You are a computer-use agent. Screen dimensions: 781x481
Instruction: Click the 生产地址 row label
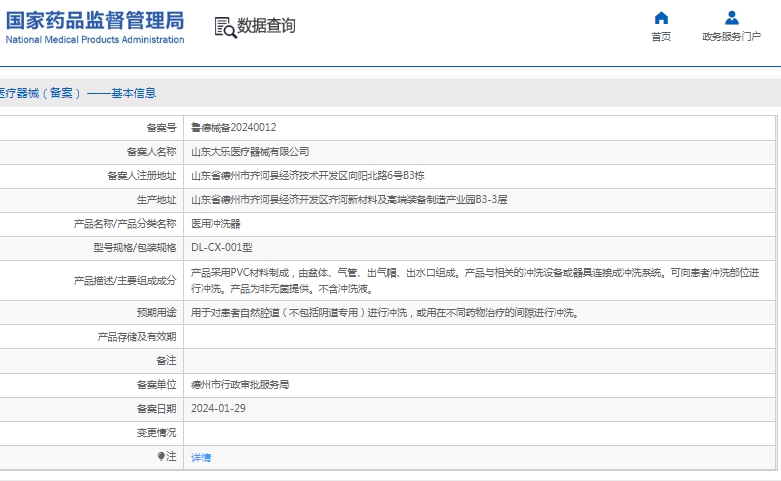[156, 200]
